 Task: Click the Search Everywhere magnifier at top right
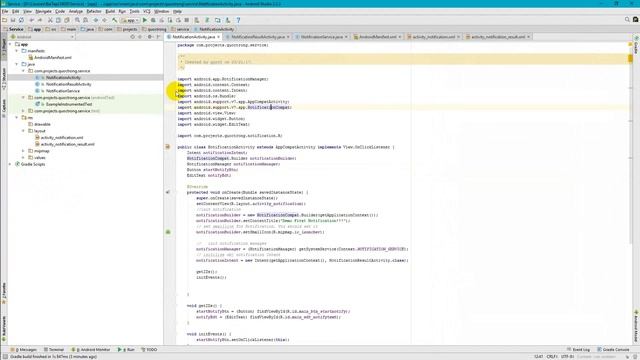(x=627, y=20)
